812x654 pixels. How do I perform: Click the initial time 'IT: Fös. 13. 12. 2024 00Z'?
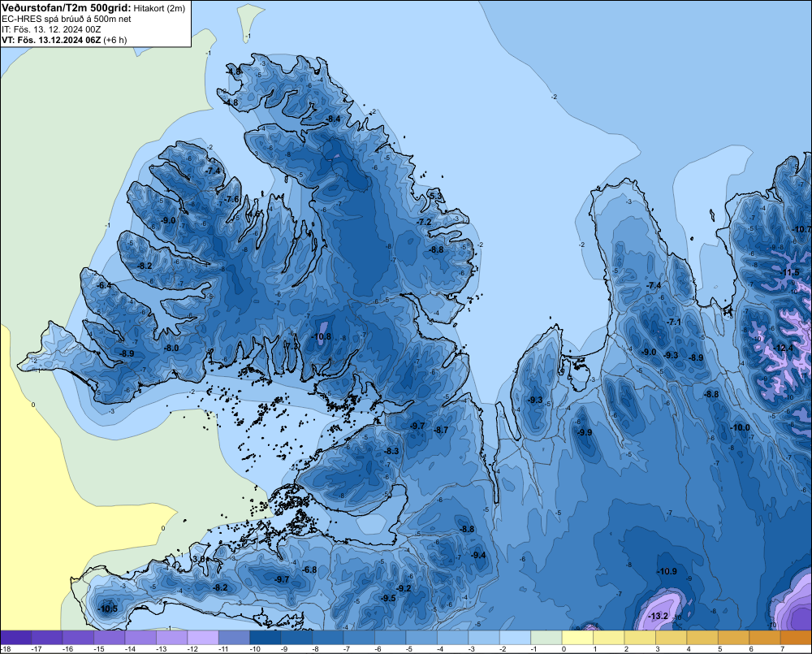pos(51,29)
